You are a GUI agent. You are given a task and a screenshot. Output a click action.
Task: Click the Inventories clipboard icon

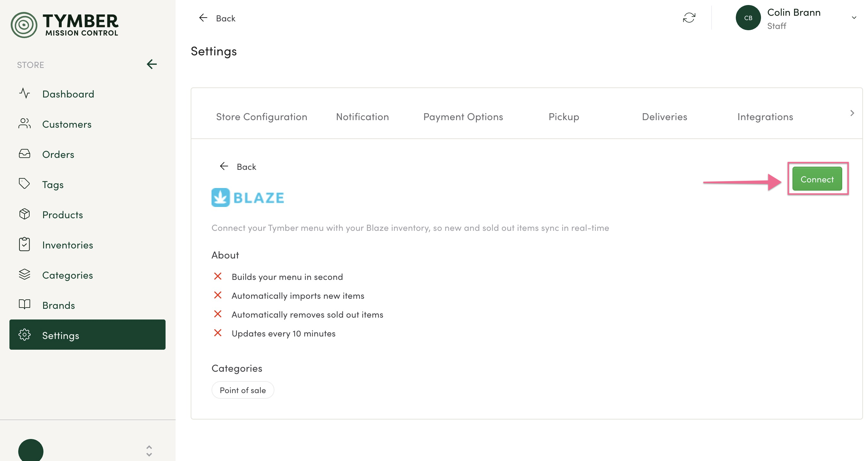click(25, 244)
